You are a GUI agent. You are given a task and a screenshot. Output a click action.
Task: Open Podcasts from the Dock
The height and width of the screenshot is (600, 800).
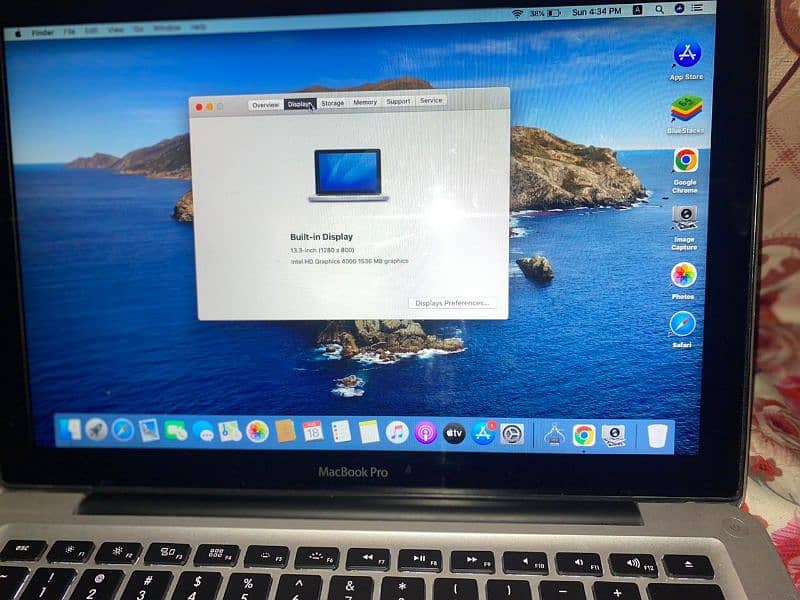[425, 433]
